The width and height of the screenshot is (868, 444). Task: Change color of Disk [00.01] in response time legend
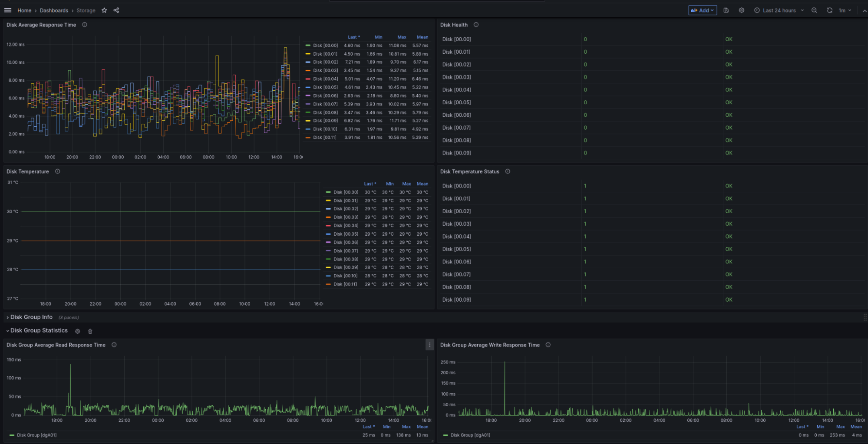point(308,54)
